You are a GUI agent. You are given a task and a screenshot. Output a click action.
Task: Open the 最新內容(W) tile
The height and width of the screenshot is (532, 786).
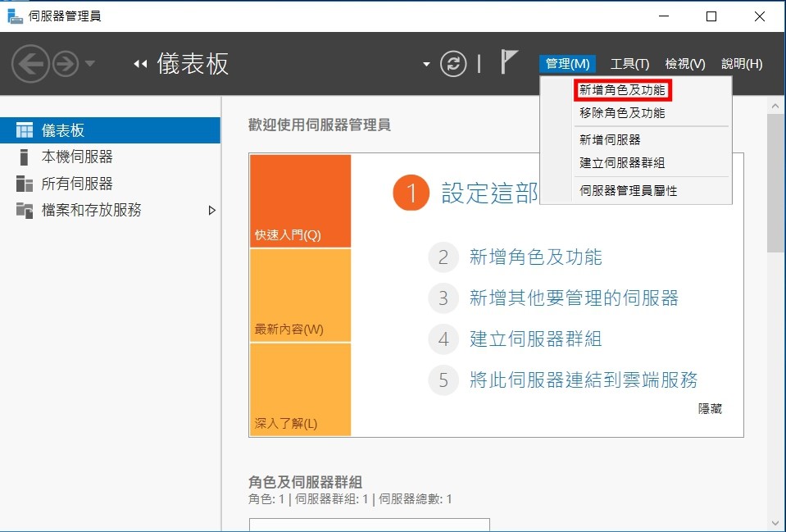300,295
